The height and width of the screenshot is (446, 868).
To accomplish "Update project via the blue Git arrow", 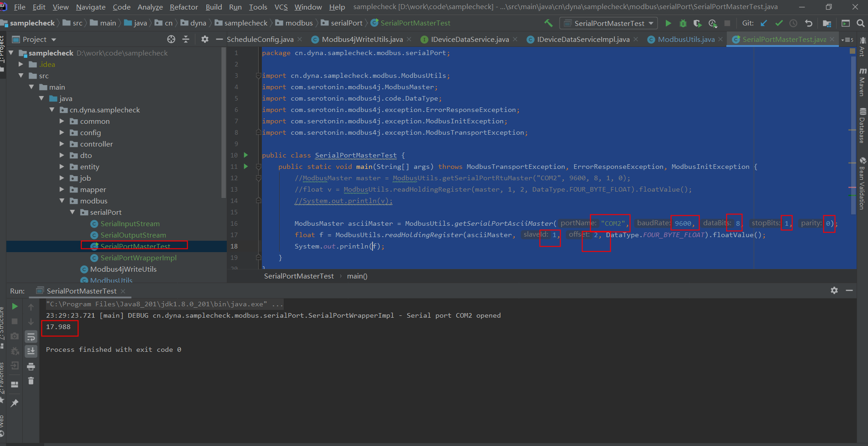I will 764,23.
